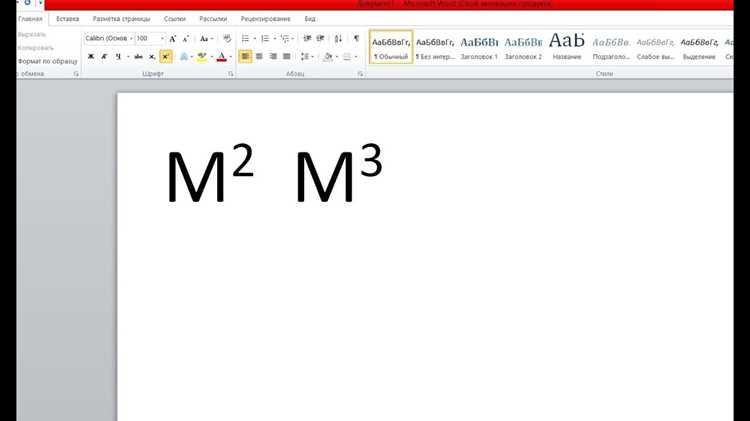750x421 pixels.
Task: Select the center alignment icon
Action: [259, 56]
